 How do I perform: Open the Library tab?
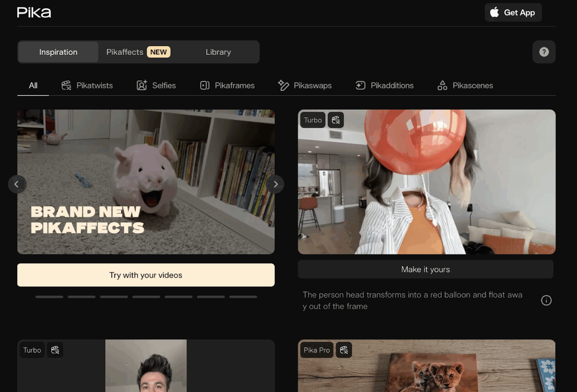[x=218, y=52]
